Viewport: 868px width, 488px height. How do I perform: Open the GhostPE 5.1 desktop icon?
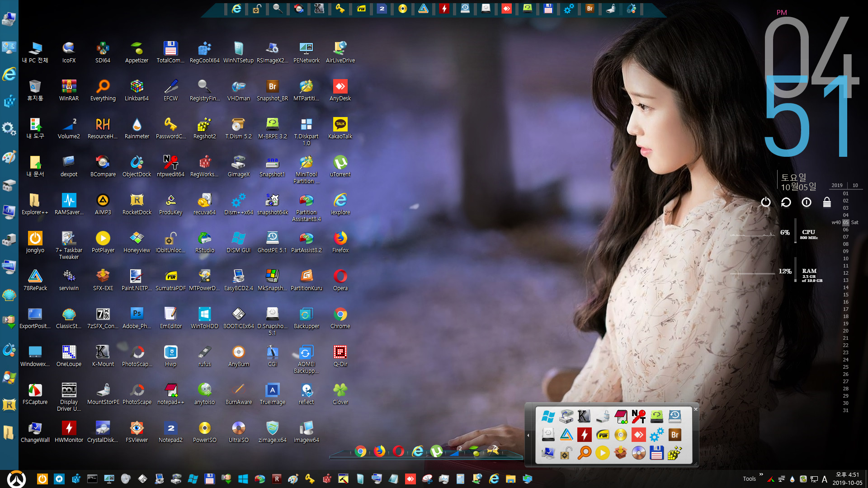272,242
